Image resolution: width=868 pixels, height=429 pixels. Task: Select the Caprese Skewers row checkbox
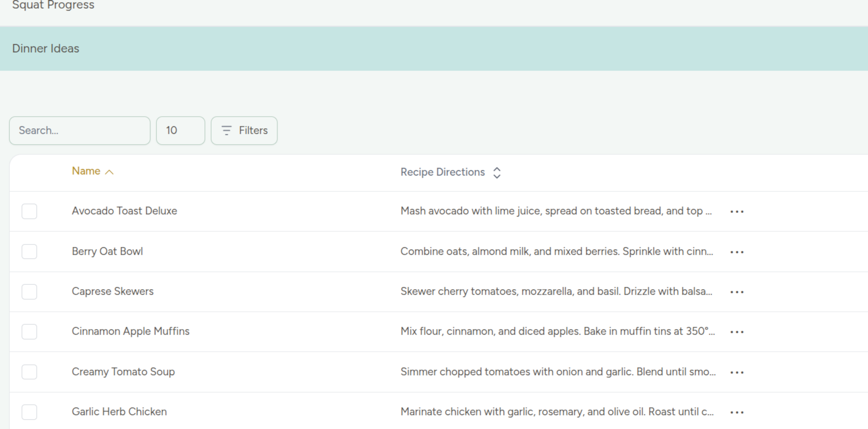point(29,292)
